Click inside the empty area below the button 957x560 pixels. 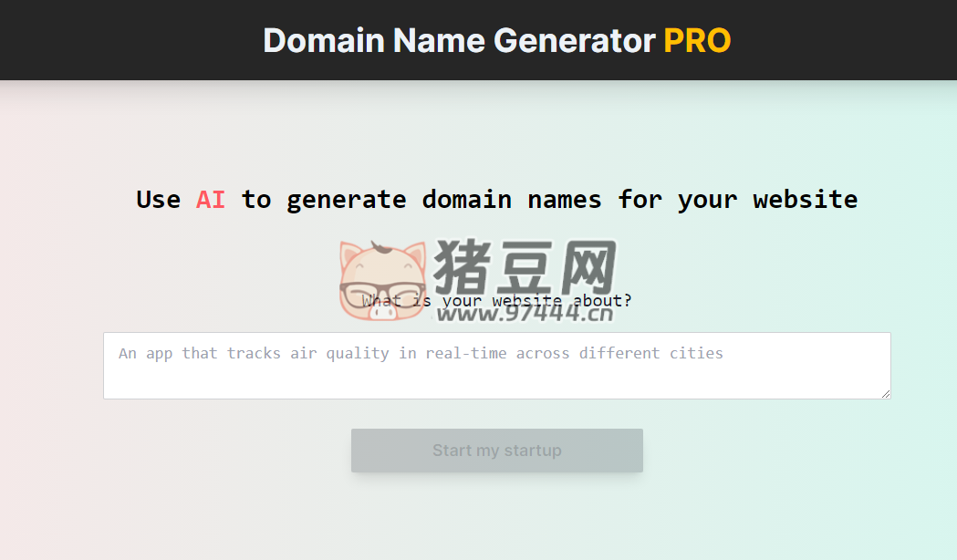496,520
